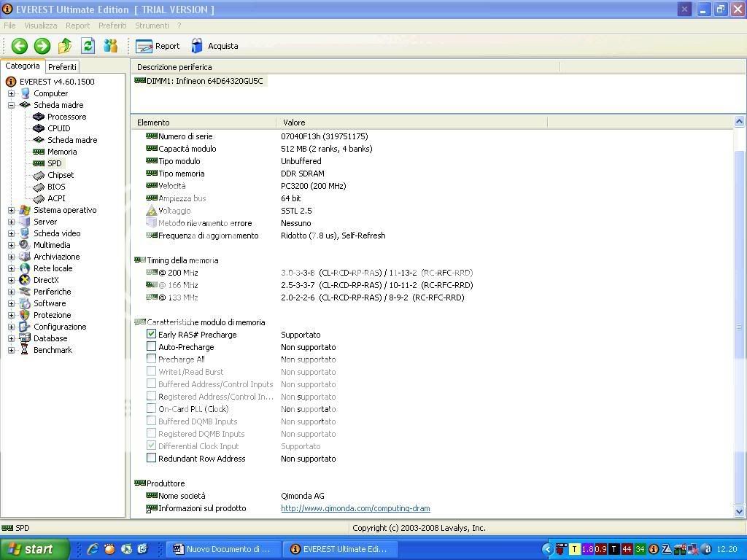Open the qimonda.com computing-dram link
The width and height of the screenshot is (747, 560).
point(355,508)
